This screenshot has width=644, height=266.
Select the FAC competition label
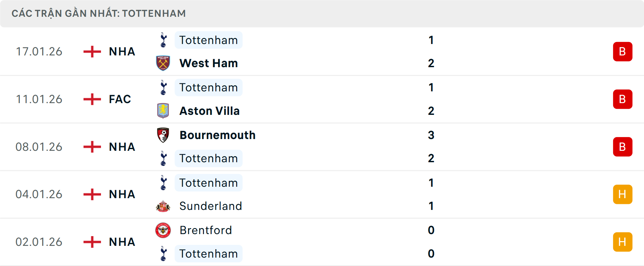(x=120, y=99)
